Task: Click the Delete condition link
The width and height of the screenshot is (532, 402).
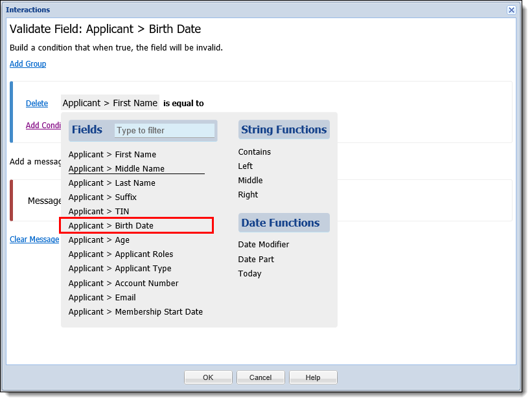Action: [x=37, y=104]
